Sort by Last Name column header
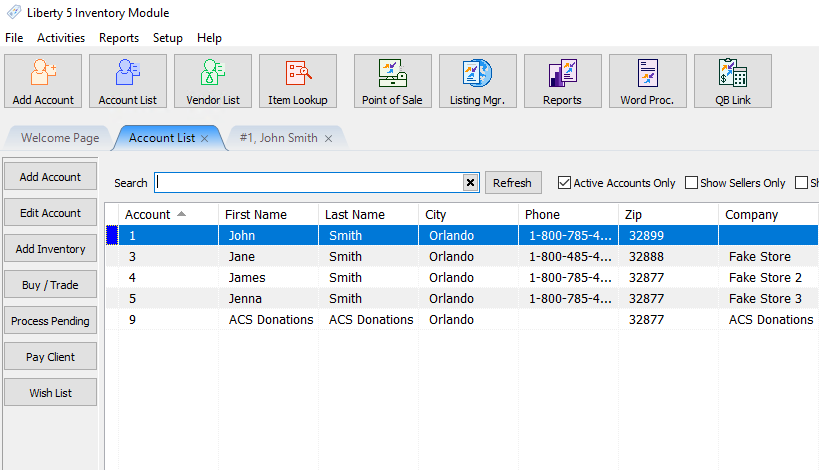Screen dimensions: 819x470 click(x=368, y=214)
